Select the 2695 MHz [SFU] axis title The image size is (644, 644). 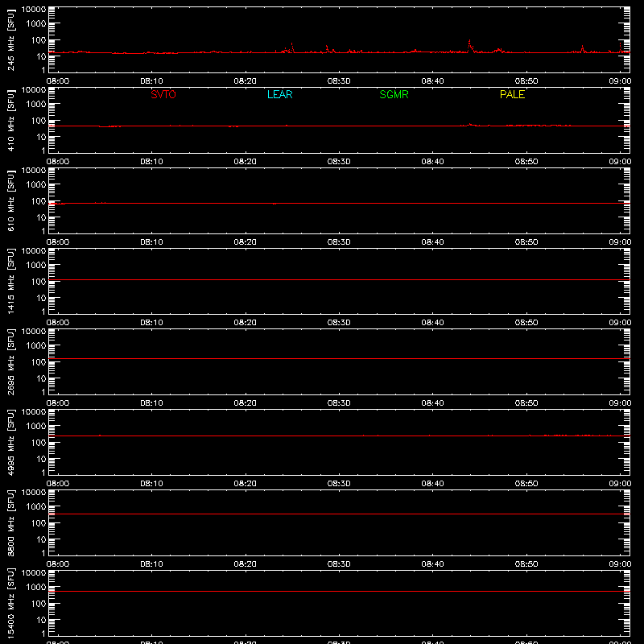click(10, 361)
